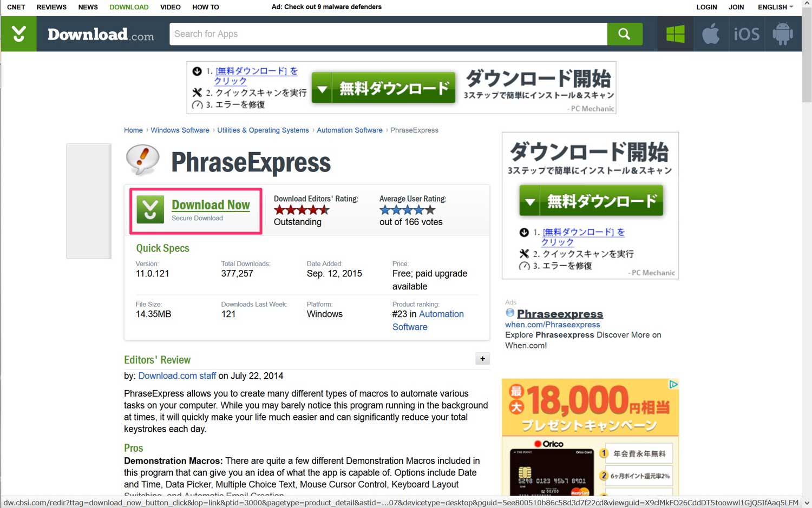Click file size 14.35MB
Screen dimensions: 812x508
pyautogui.click(x=153, y=314)
